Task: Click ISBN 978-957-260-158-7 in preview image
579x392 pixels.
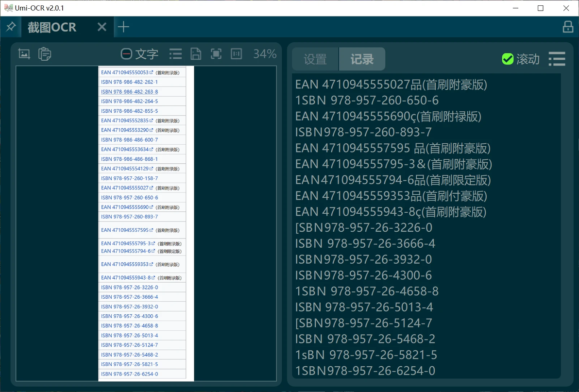Action: 129,178
